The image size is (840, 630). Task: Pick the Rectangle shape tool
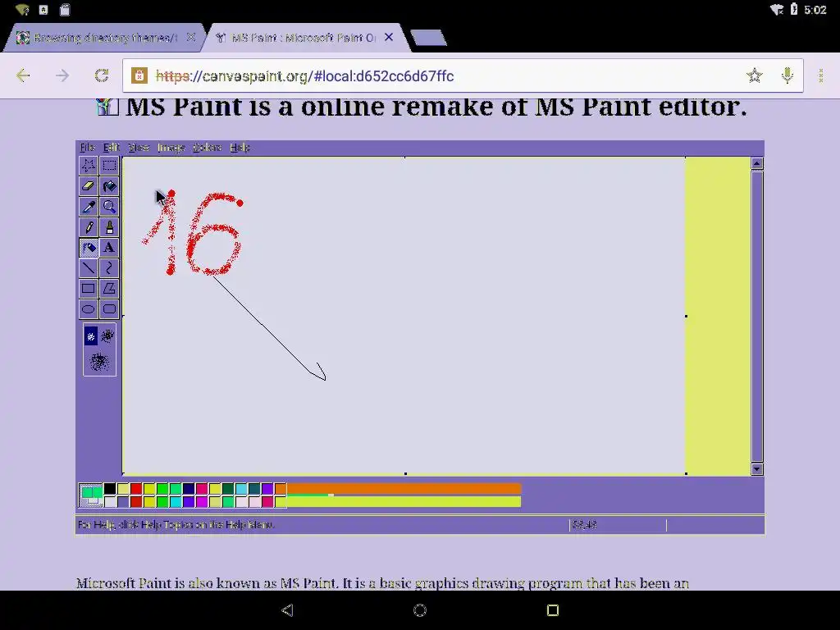(x=89, y=289)
